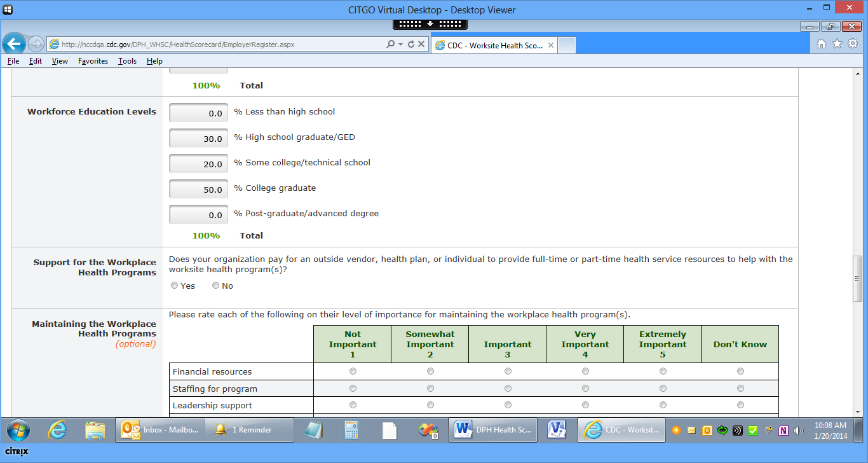Go back with the browser Back arrow
Screen dimensions: 868x463
tap(13, 43)
